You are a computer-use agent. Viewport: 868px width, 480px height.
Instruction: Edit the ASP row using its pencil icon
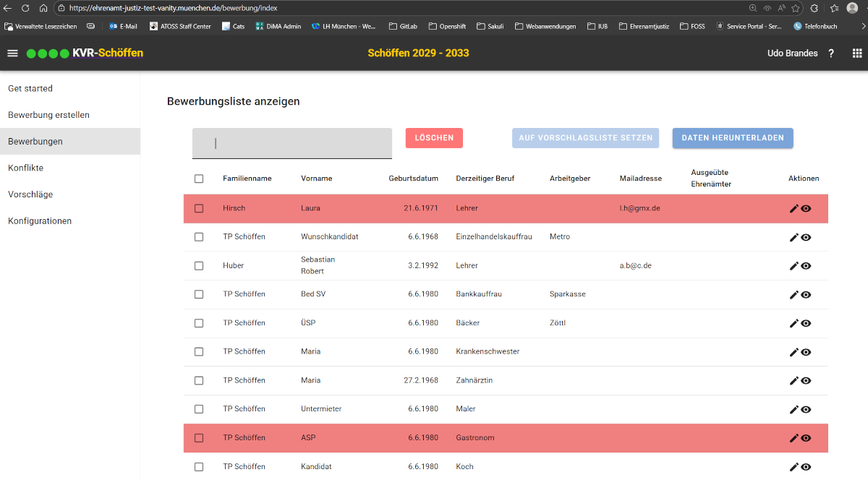pos(794,437)
